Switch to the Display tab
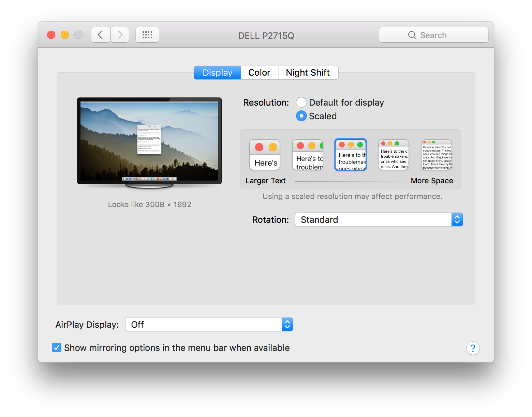The width and height of the screenshot is (532, 417). pyautogui.click(x=218, y=73)
